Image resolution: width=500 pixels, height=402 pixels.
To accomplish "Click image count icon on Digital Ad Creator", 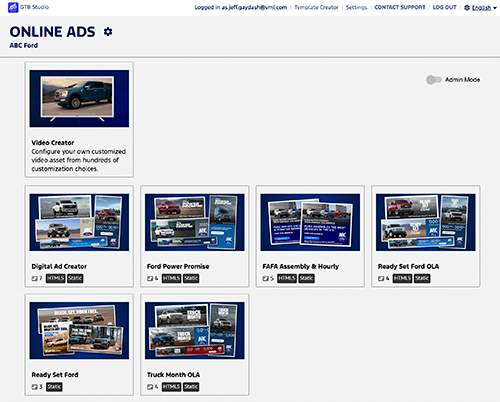I will coord(34,278).
